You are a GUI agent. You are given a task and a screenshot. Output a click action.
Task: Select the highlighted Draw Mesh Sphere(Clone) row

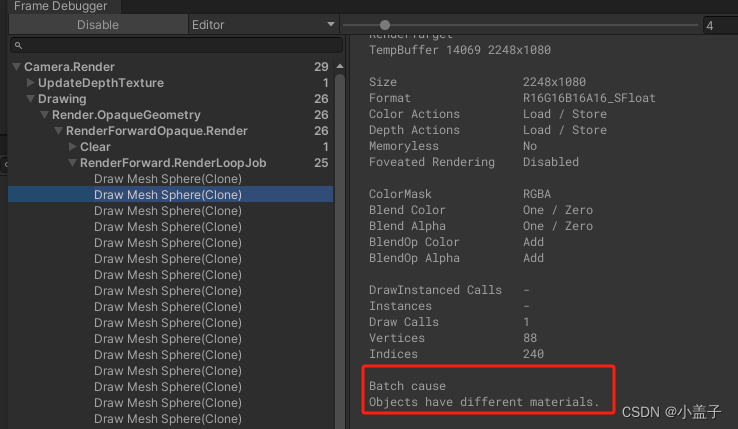pyautogui.click(x=170, y=195)
